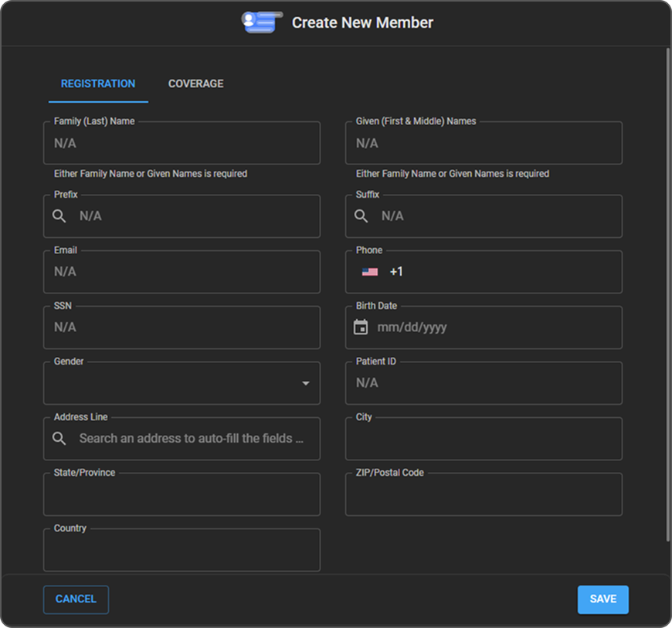Focus the Family (Last) Name field
Image resolution: width=672 pixels, height=628 pixels.
182,143
